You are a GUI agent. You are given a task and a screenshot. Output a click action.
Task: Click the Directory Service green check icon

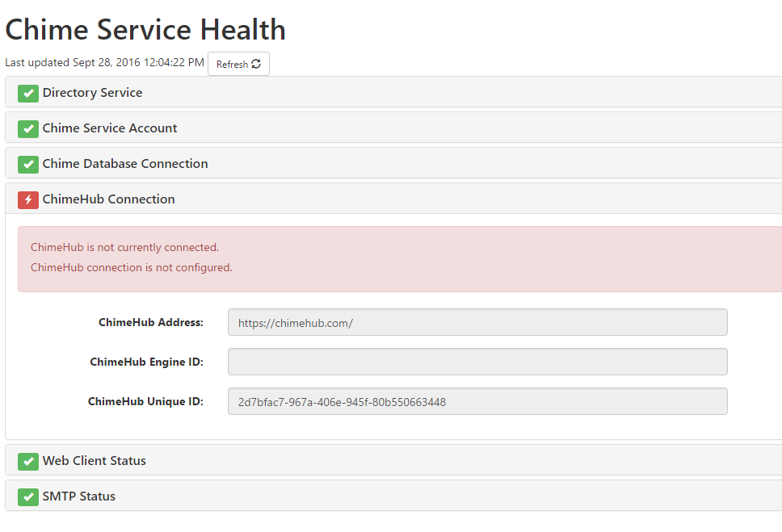(x=28, y=93)
